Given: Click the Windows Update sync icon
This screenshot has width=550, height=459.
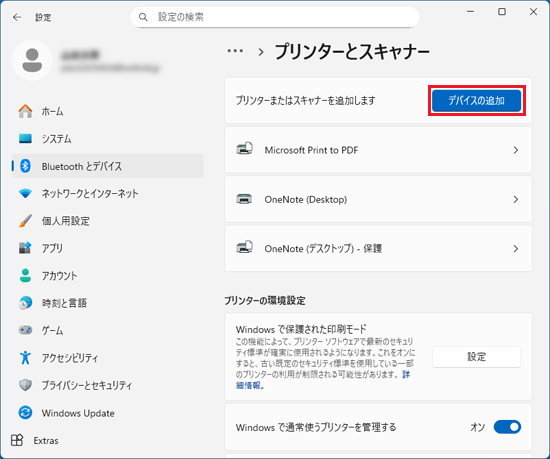Looking at the screenshot, I should [25, 413].
